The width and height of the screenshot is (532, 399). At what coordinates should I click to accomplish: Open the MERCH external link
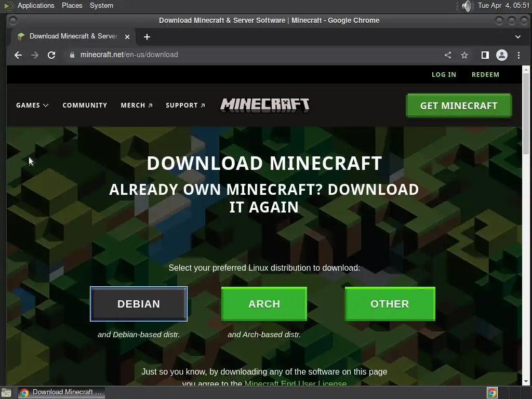137,105
